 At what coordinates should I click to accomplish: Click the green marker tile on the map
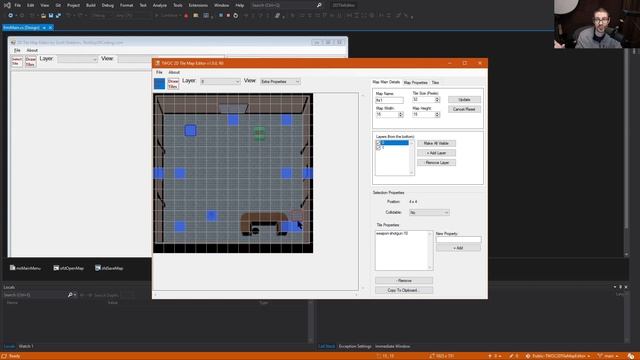[259, 133]
